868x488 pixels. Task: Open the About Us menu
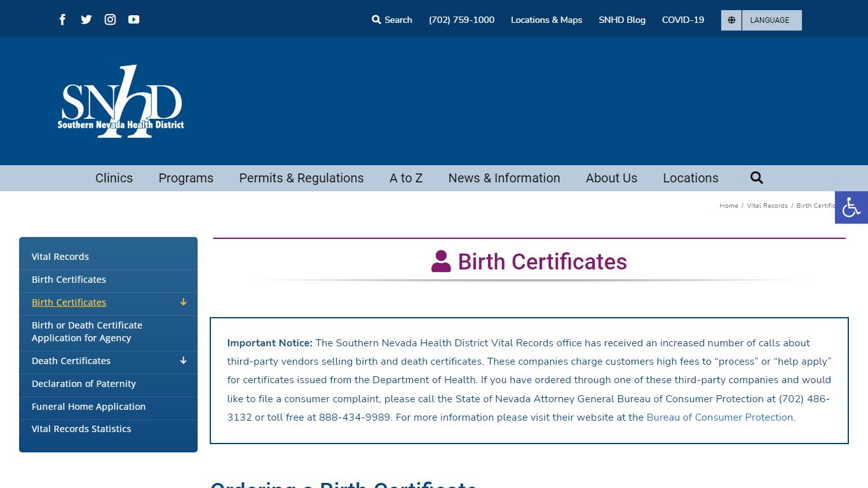(611, 178)
